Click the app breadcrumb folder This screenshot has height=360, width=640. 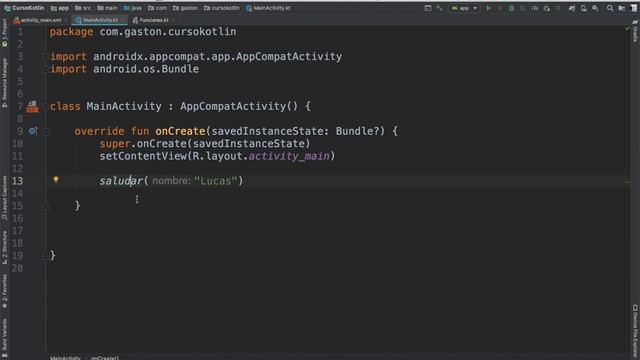(x=60, y=8)
